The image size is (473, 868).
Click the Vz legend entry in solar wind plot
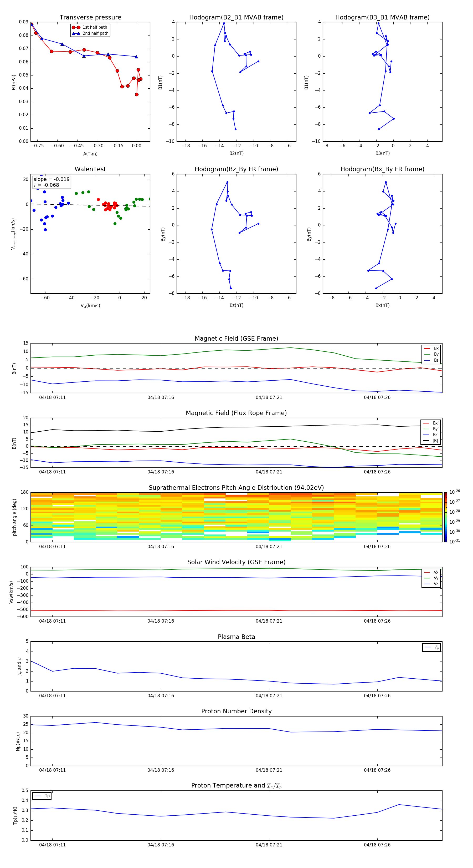click(x=431, y=584)
